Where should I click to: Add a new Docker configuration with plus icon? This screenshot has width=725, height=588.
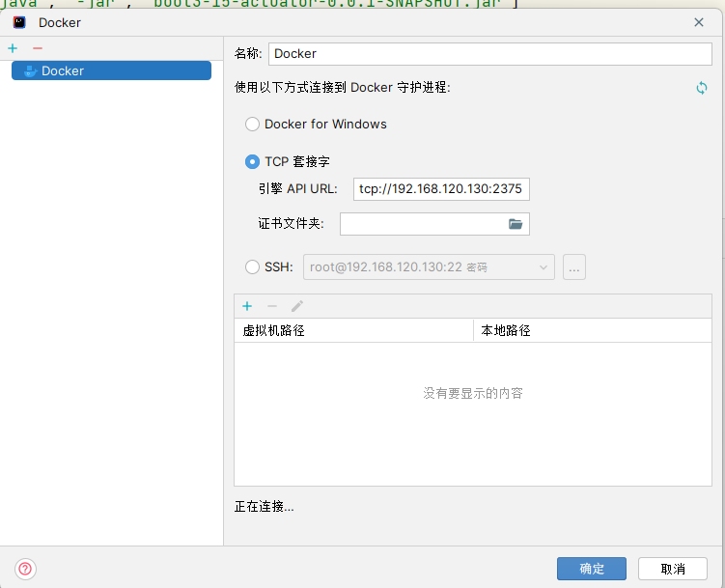(x=13, y=48)
